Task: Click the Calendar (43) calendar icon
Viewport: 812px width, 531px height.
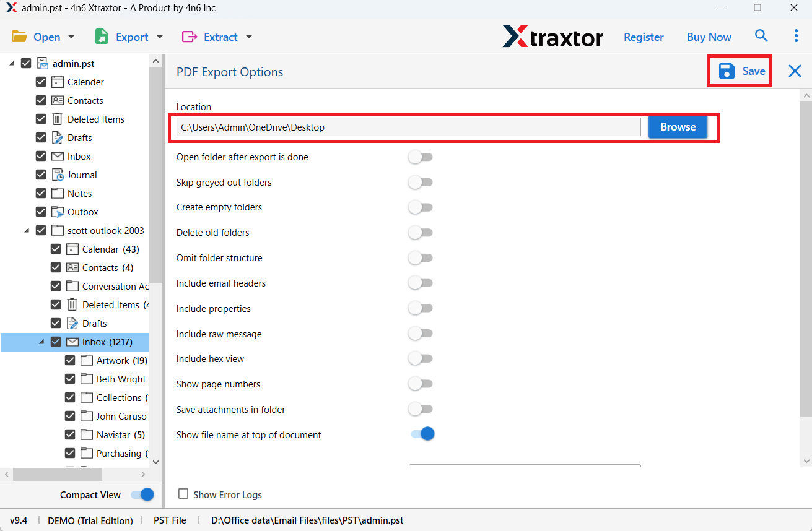Action: coord(72,249)
